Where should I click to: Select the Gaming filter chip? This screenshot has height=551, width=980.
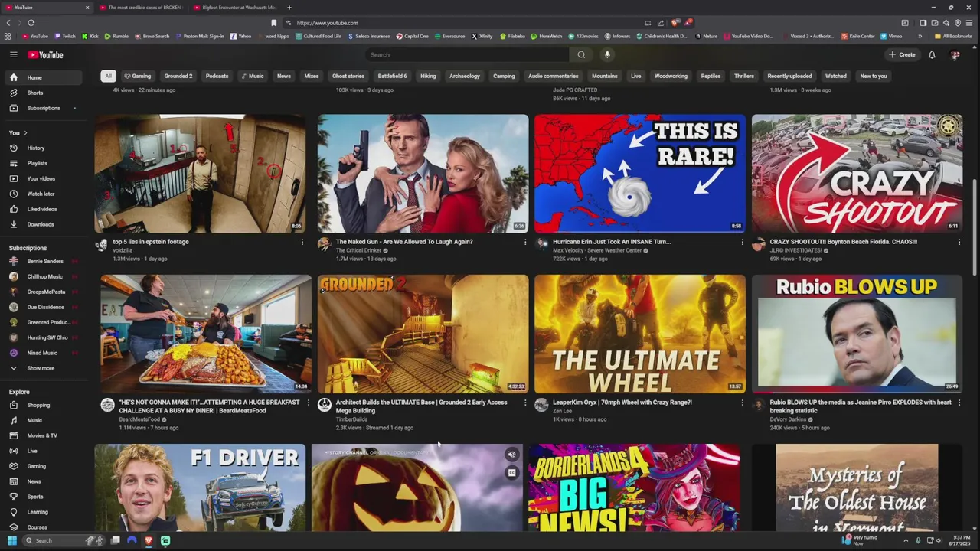click(x=138, y=76)
